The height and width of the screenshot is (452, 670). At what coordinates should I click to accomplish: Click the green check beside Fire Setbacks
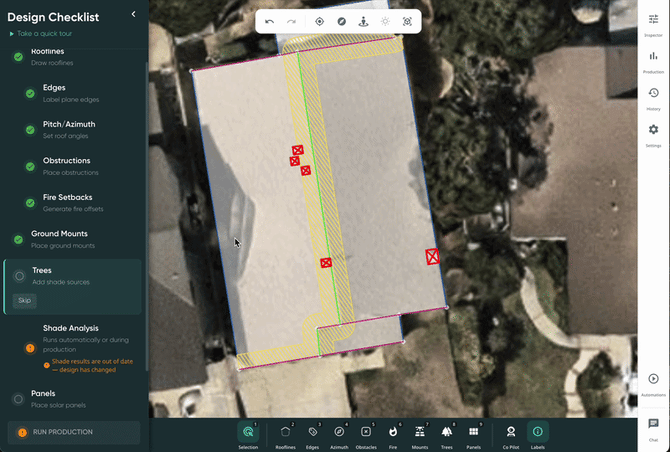[x=30, y=203]
